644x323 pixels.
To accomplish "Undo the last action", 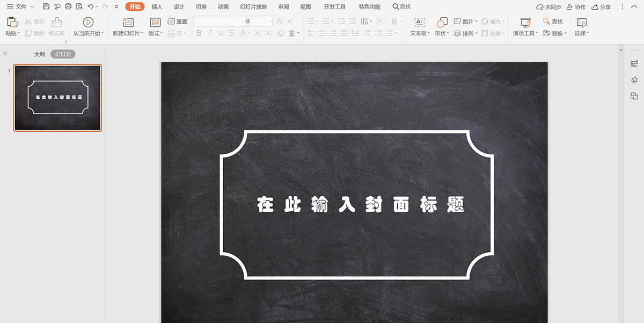I will [x=91, y=7].
